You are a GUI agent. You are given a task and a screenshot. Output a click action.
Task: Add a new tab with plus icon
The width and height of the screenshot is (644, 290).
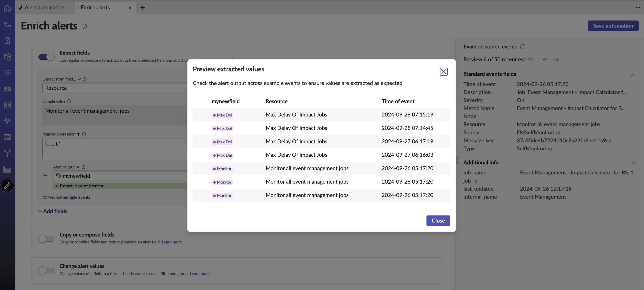coord(143,7)
